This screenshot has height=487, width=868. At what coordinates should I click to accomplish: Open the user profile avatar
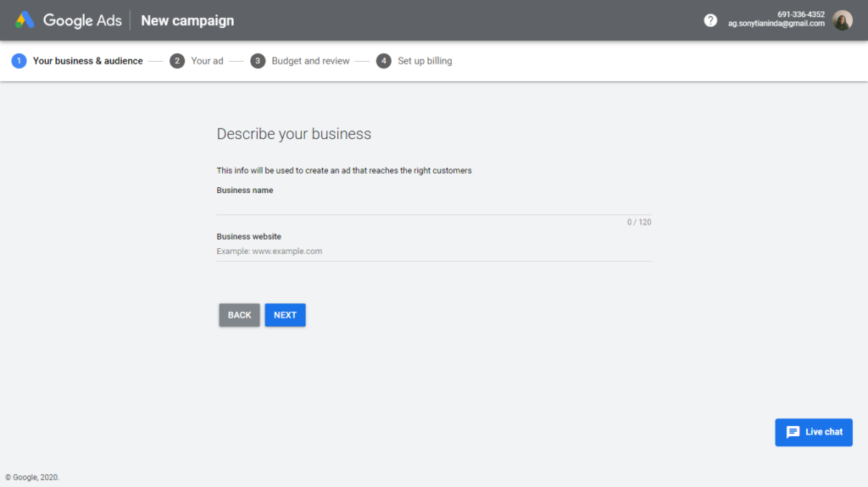pos(842,20)
